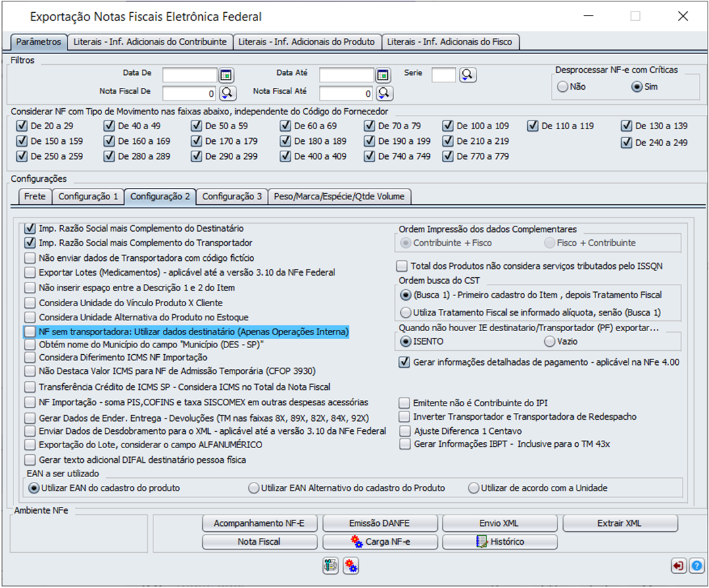Image resolution: width=709 pixels, height=588 pixels.
Task: Click the Emissão DANFE button
Action: click(x=380, y=523)
